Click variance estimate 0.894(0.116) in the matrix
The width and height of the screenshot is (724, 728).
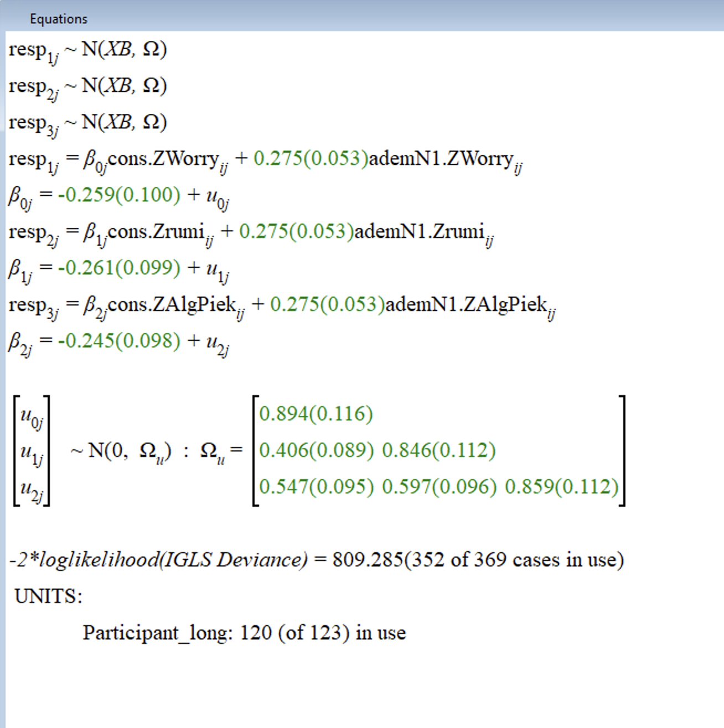click(x=316, y=414)
